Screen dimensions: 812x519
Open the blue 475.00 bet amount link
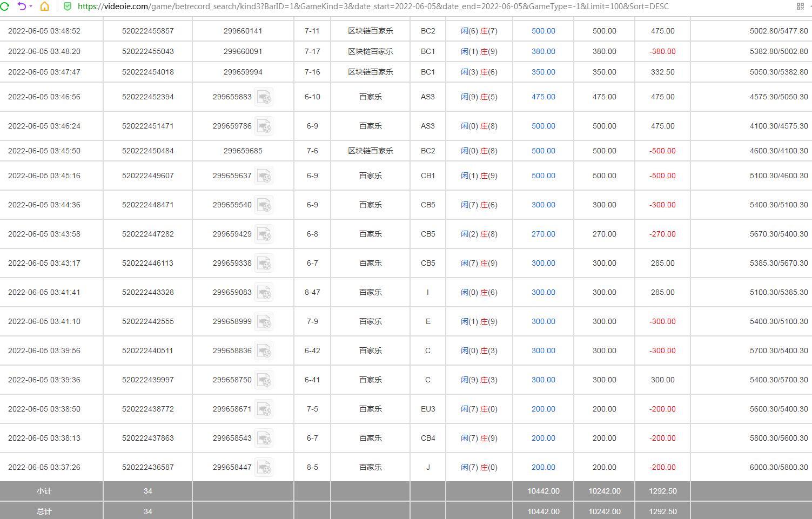pos(543,97)
